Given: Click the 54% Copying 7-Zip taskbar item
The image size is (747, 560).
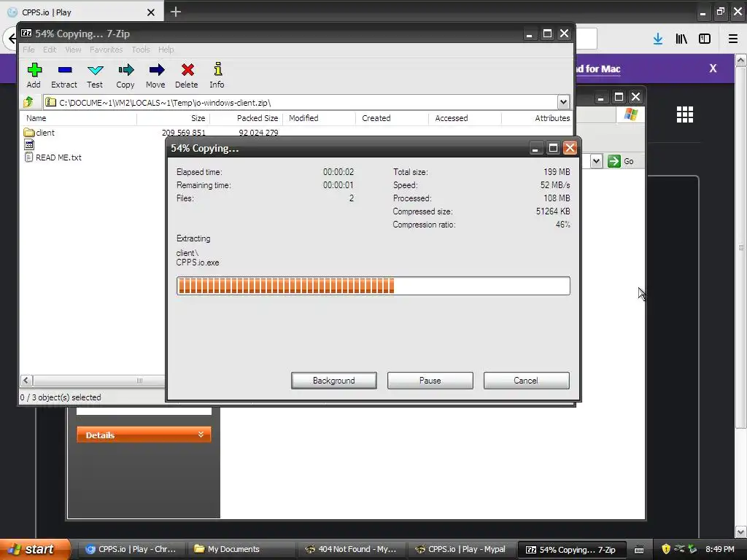Looking at the screenshot, I should (x=570, y=550).
